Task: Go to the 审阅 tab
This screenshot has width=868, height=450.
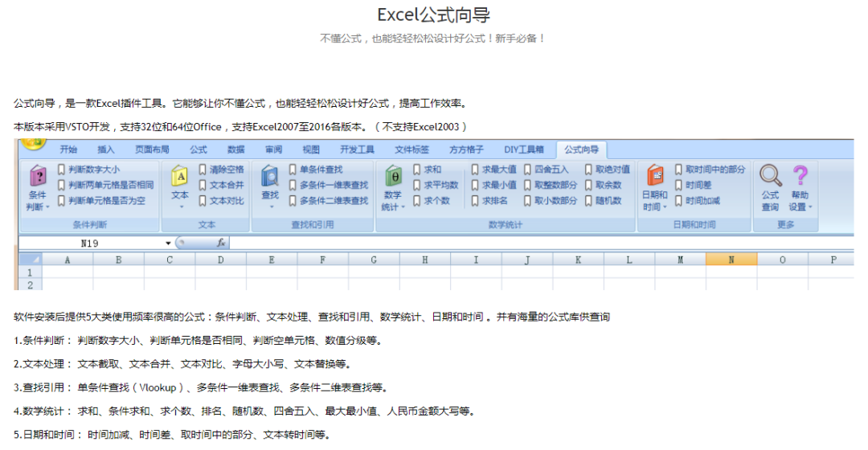Action: click(273, 149)
